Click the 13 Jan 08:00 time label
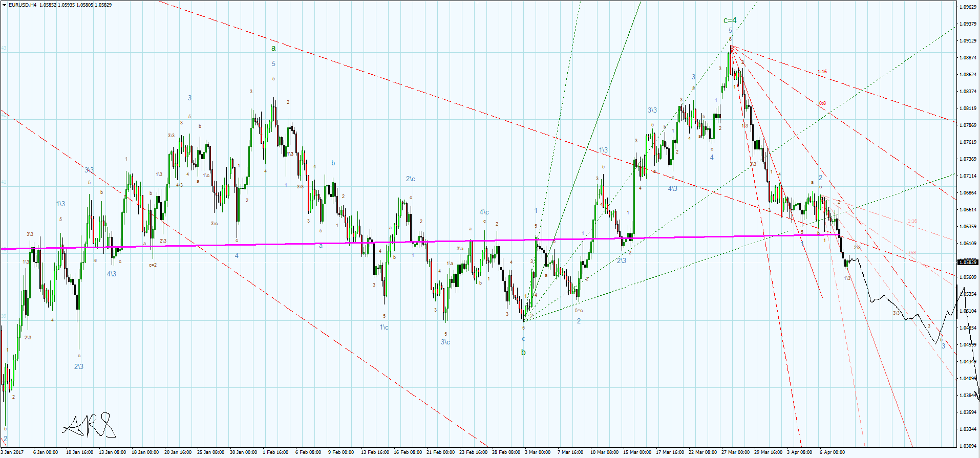Viewport: 980px width, 458px height. pos(112,452)
